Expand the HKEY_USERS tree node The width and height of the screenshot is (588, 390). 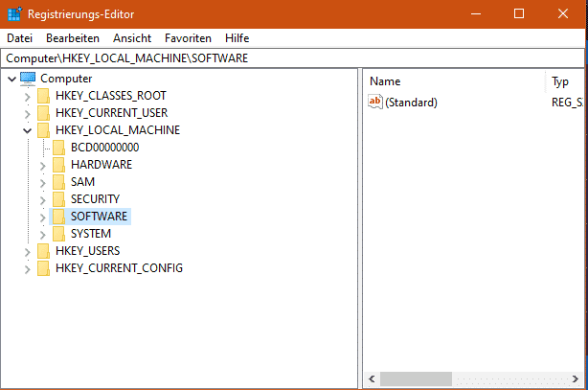pos(27,251)
